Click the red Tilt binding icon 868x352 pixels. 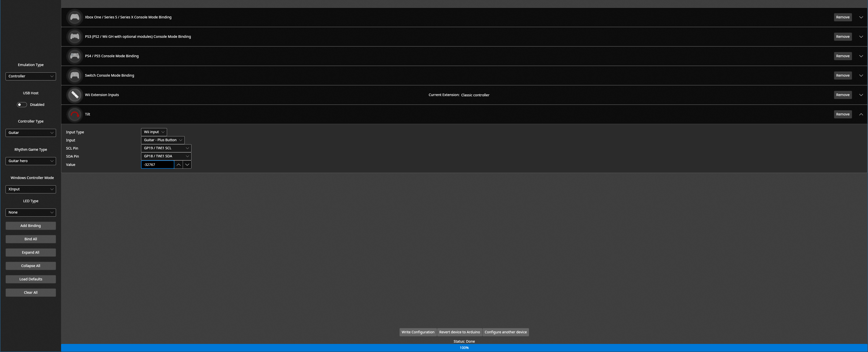74,114
